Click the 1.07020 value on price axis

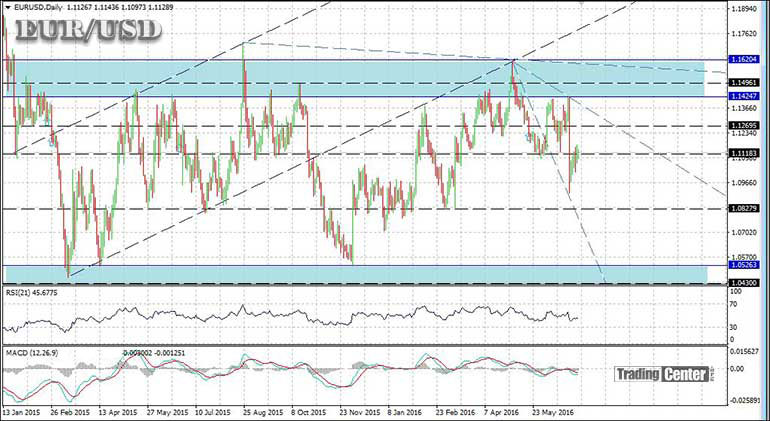(744, 232)
